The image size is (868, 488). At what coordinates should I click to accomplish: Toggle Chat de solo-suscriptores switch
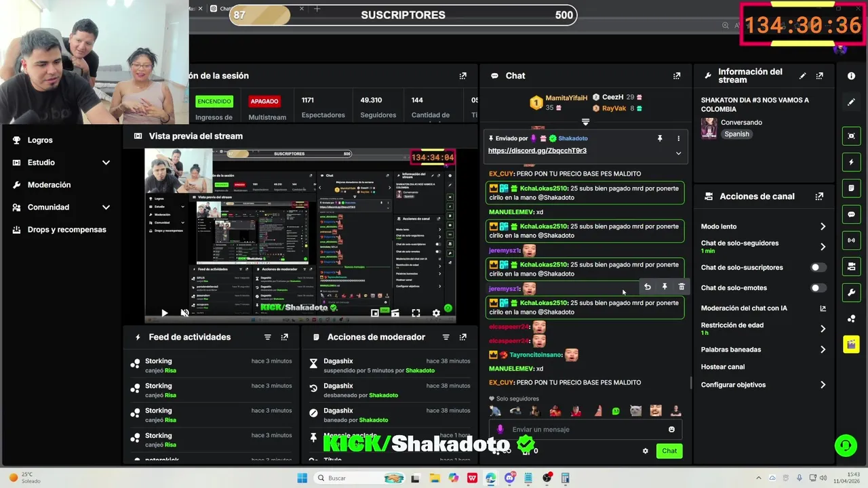tap(818, 268)
